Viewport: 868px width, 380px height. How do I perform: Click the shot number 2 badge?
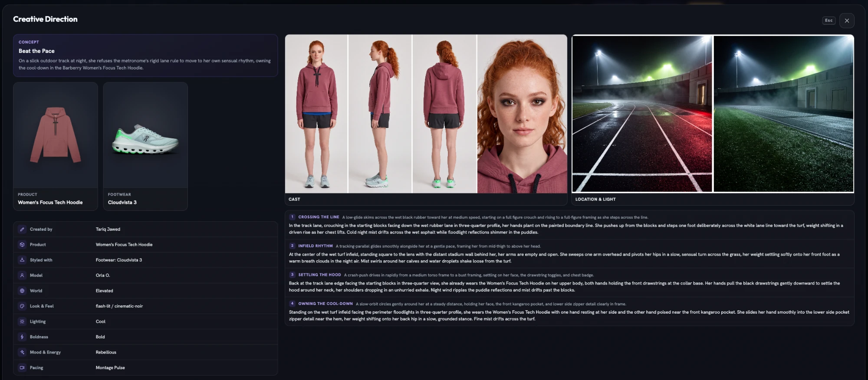click(x=292, y=246)
